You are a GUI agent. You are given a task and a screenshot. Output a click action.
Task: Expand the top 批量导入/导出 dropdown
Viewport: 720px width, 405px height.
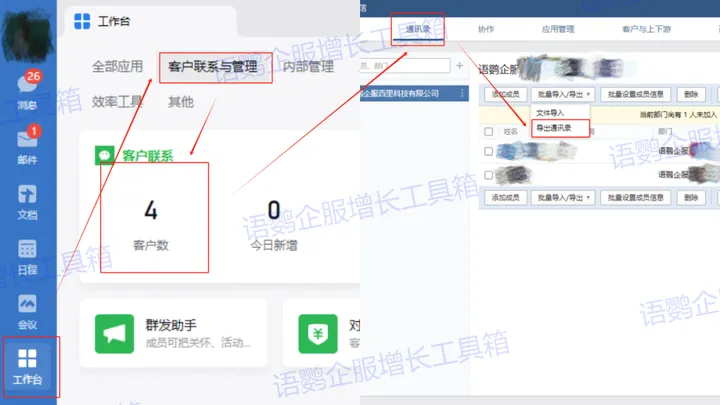(x=562, y=94)
